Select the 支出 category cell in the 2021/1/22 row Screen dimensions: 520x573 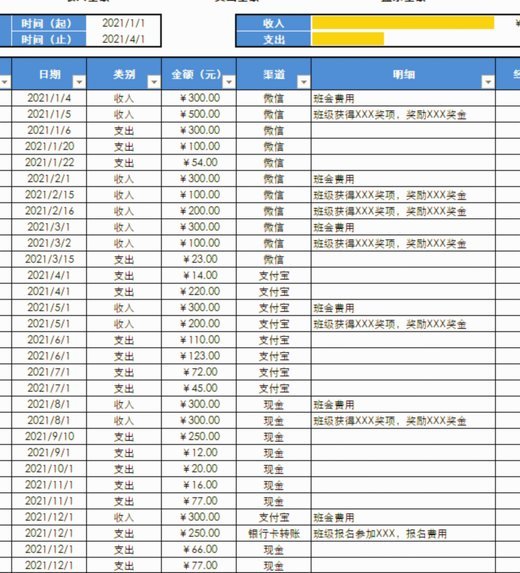(x=124, y=162)
